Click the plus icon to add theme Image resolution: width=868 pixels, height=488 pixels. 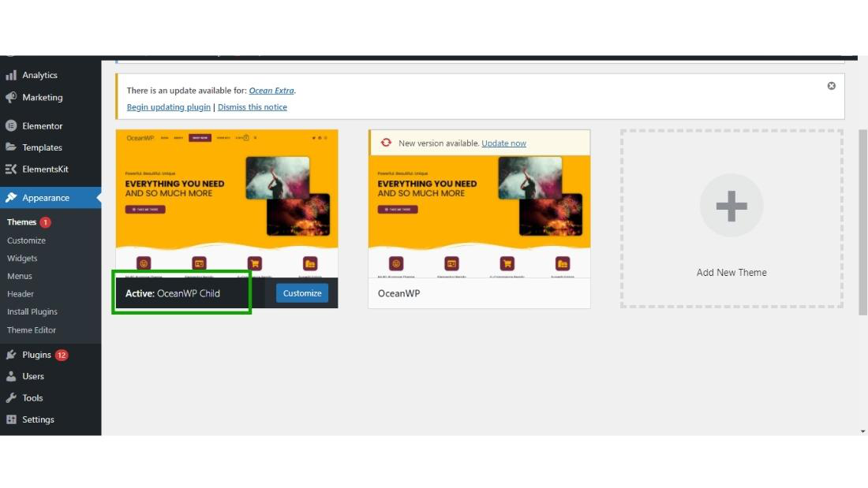coord(731,206)
